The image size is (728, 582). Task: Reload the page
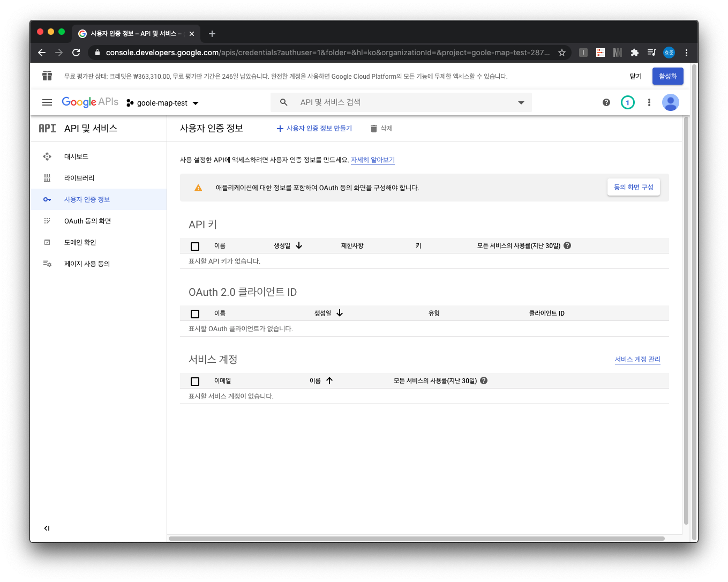click(x=76, y=53)
